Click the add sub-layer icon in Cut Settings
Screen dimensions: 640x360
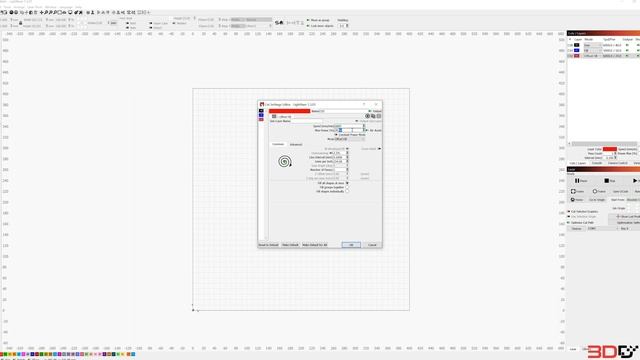[367, 116]
